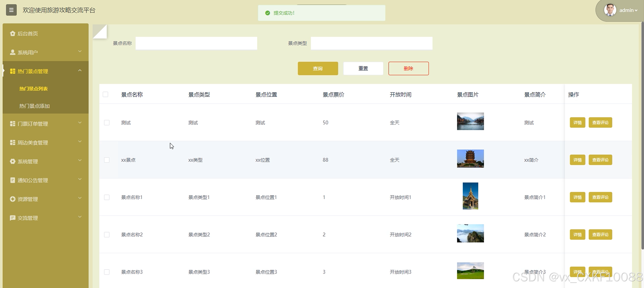Tick the checkbox for the 景点名称1 row

click(107, 197)
